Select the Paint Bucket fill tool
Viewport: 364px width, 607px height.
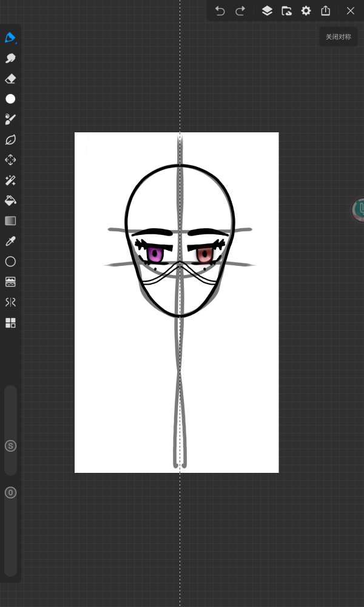click(10, 200)
